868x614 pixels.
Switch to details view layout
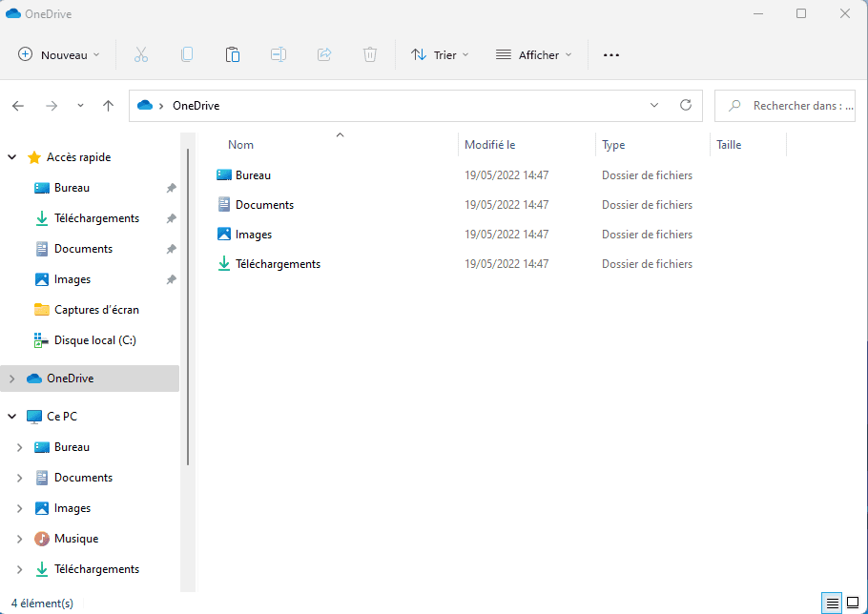[x=833, y=603]
